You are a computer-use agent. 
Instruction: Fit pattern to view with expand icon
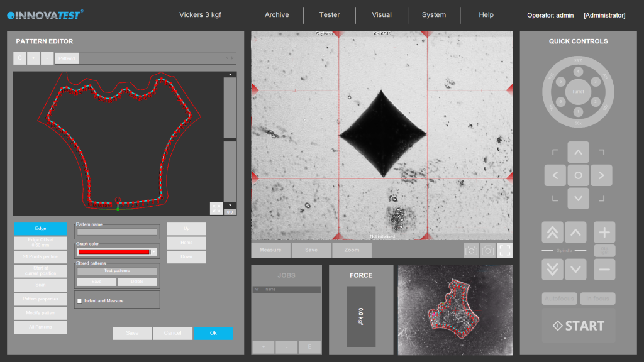tap(216, 208)
